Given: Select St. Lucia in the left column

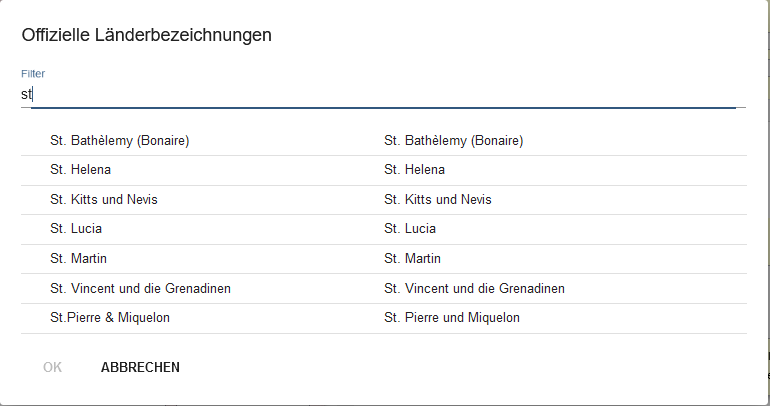Looking at the screenshot, I should 76,229.
